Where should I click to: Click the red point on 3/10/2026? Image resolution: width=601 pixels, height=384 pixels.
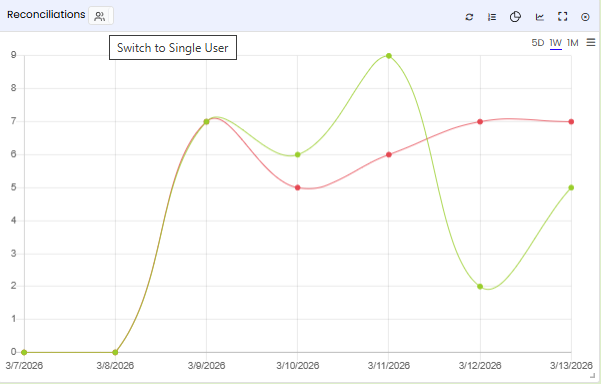click(x=297, y=188)
